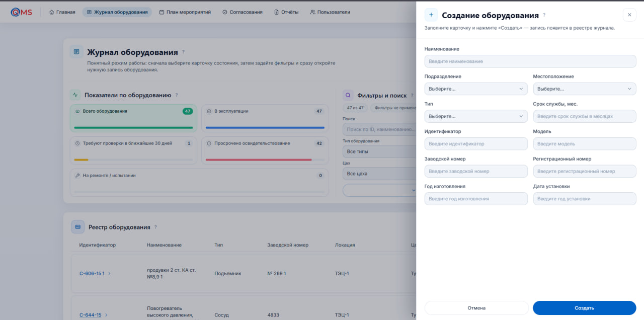Image resolution: width=644 pixels, height=320 pixels.
Task: Click help icon next to Реестр оборудования
Action: click(155, 227)
